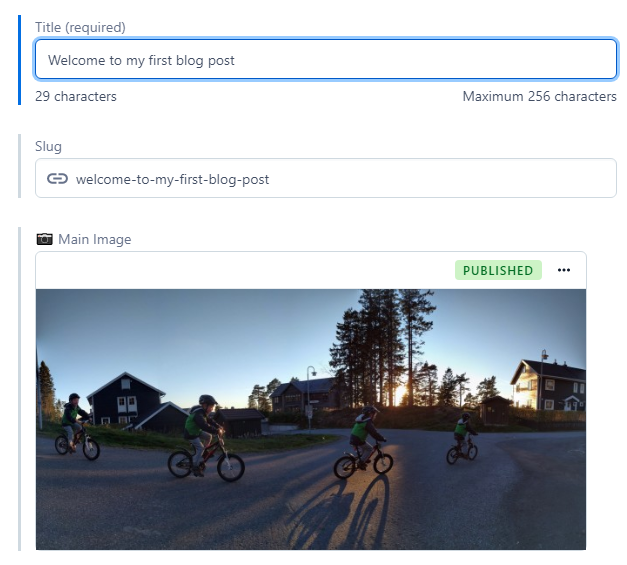627x565 pixels.
Task: Open the main image preview of cyclists
Action: 311,419
